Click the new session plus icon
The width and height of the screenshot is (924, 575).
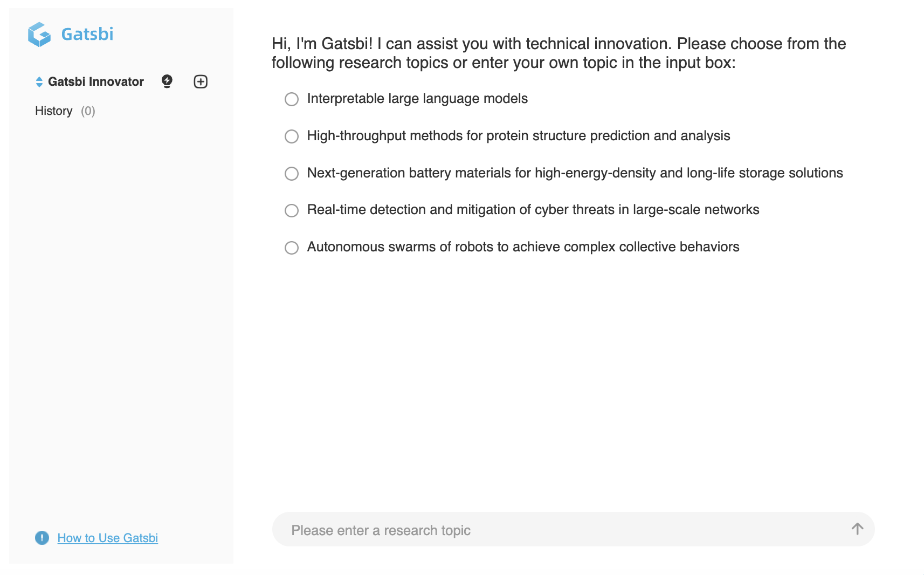pyautogui.click(x=201, y=81)
